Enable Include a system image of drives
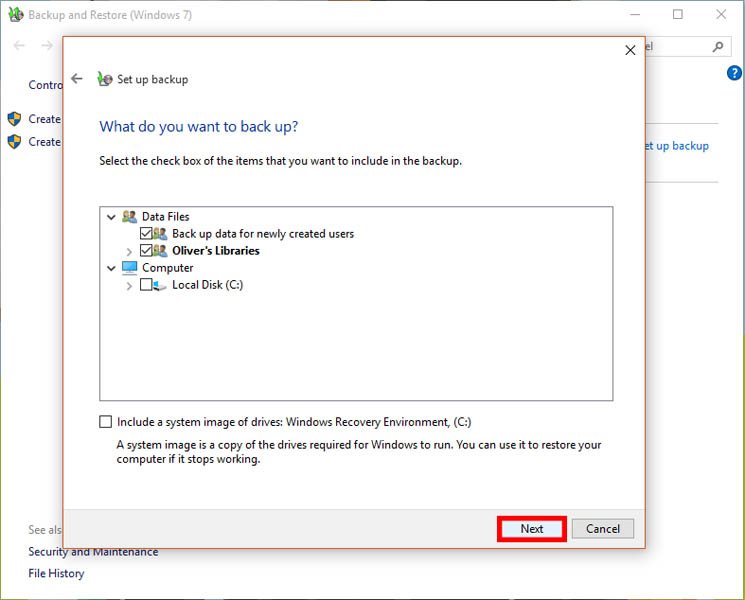 coord(106,423)
